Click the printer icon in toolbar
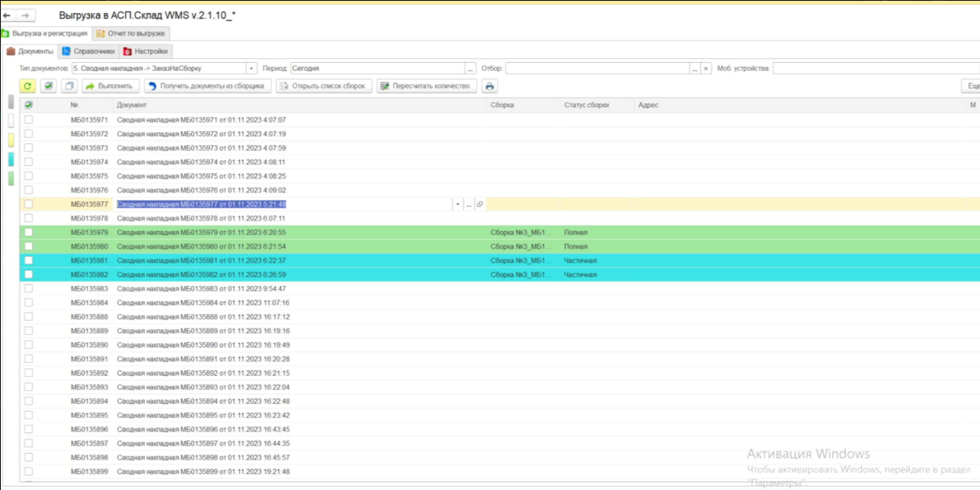This screenshot has height=490, width=980. coord(489,86)
